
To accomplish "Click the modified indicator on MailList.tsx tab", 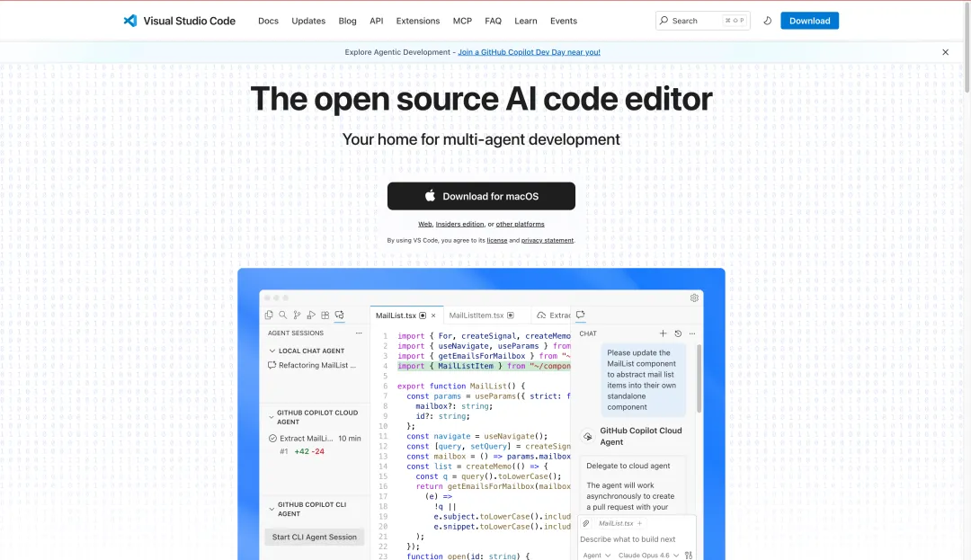I will (x=423, y=316).
